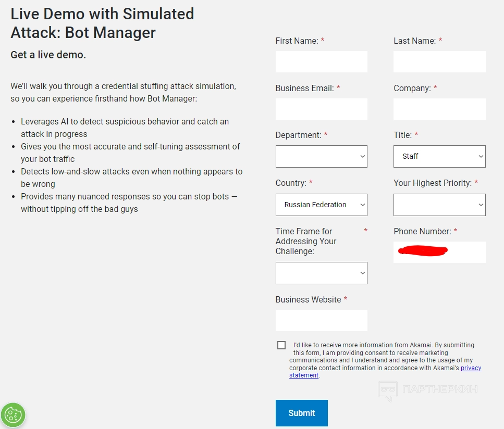
Task: Click the Company text field
Action: 439,109
